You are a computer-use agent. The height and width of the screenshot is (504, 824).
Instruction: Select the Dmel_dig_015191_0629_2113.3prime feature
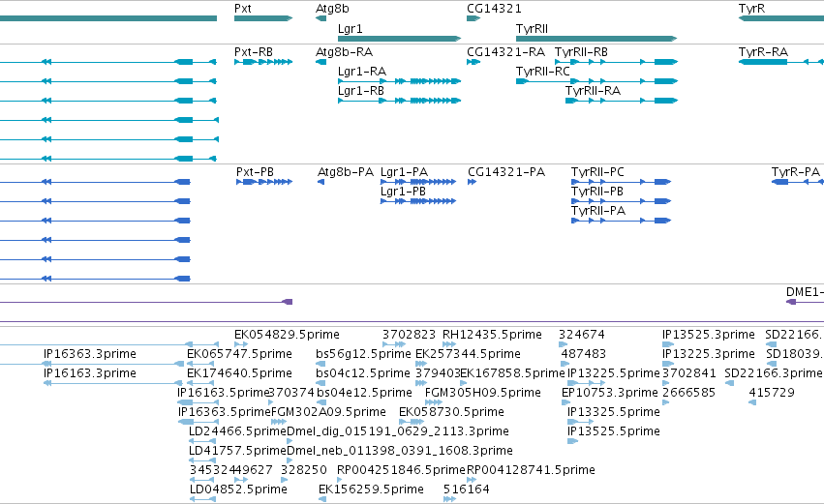click(x=290, y=441)
